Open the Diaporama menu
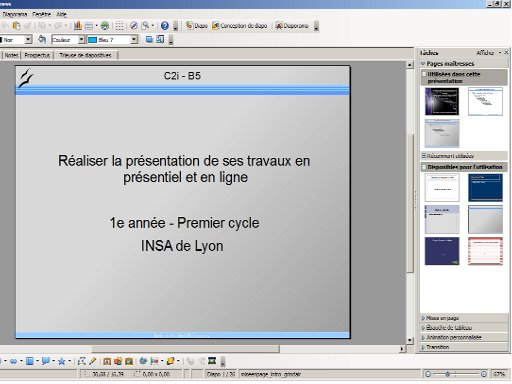Screen dimensions: 512x384 pyautogui.click(x=15, y=14)
